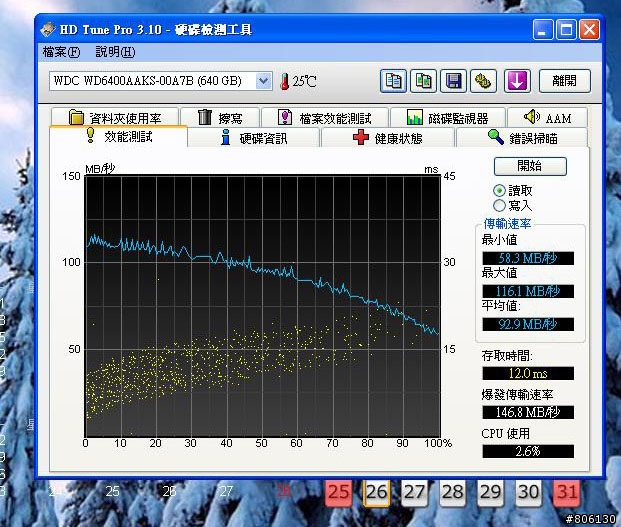Click the light bulb benchmark tab icon
Screen dimensions: 621x527
coord(90,135)
